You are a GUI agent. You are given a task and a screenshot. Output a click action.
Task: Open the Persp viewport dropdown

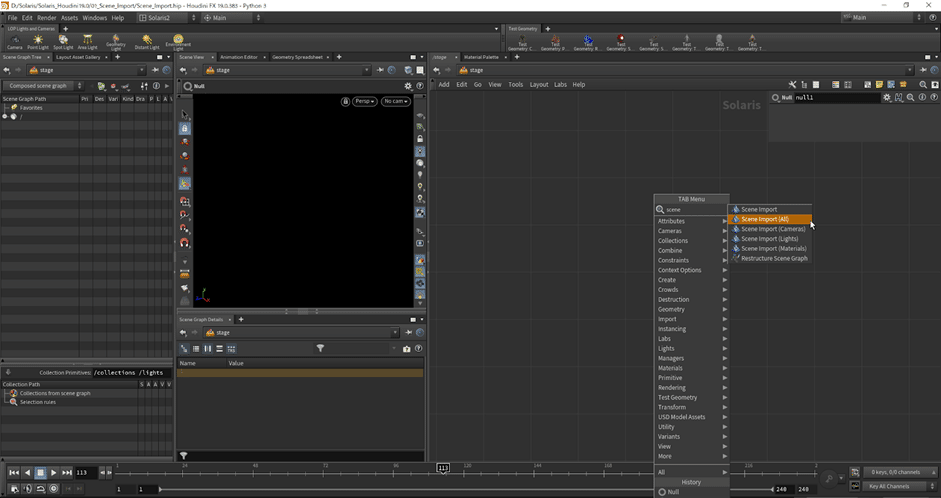(365, 101)
